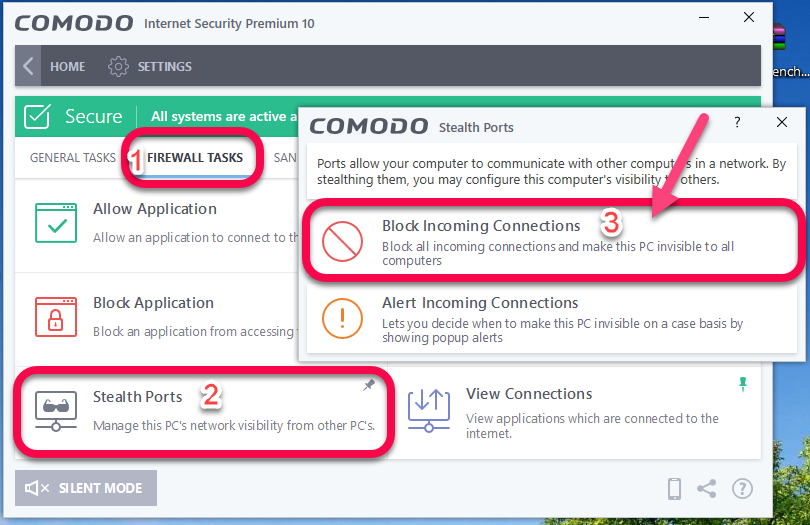810x525 pixels.
Task: Click the Secure status checkmark badge
Action: 37,116
